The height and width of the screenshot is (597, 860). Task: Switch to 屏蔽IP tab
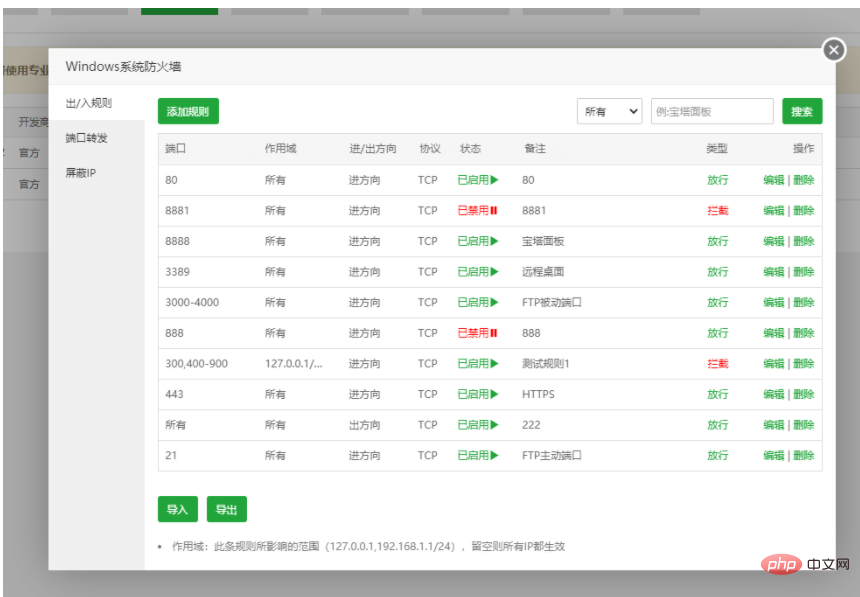click(x=81, y=173)
